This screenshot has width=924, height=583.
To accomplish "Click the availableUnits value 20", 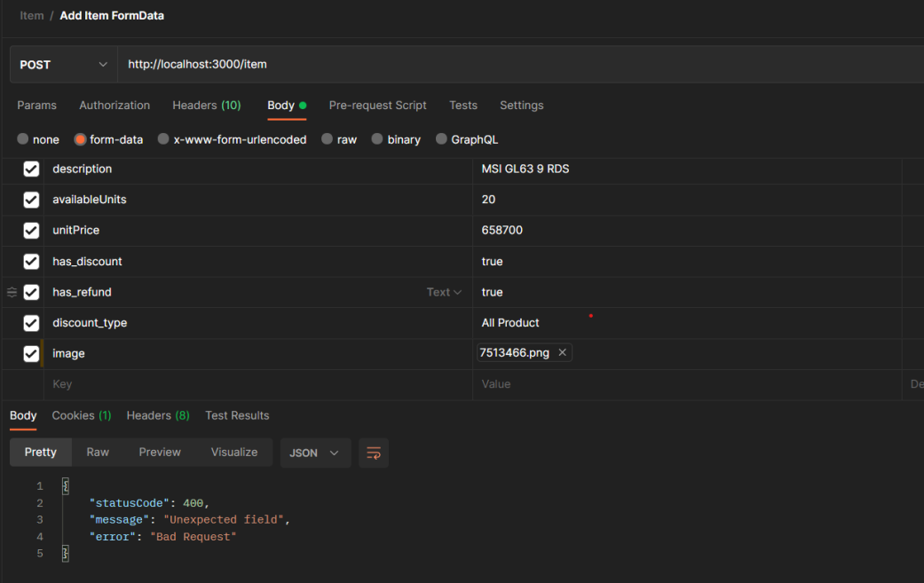I will pos(488,200).
